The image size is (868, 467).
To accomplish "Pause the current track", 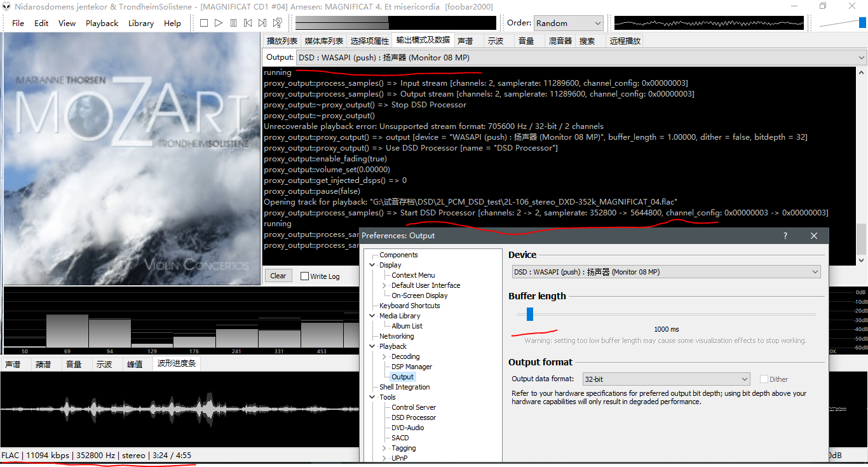I will 233,23.
